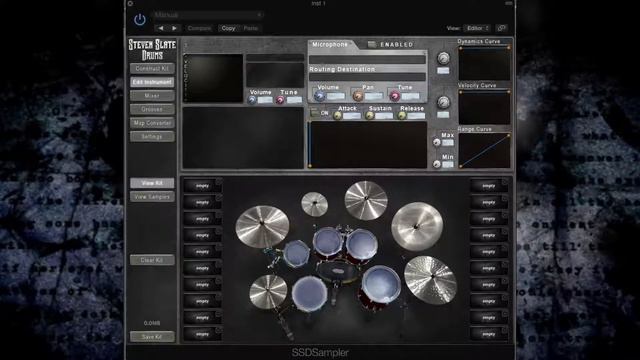Screen dimensions: 640x360
Task: Select the smooth right ride cymbal
Action: click(417, 226)
